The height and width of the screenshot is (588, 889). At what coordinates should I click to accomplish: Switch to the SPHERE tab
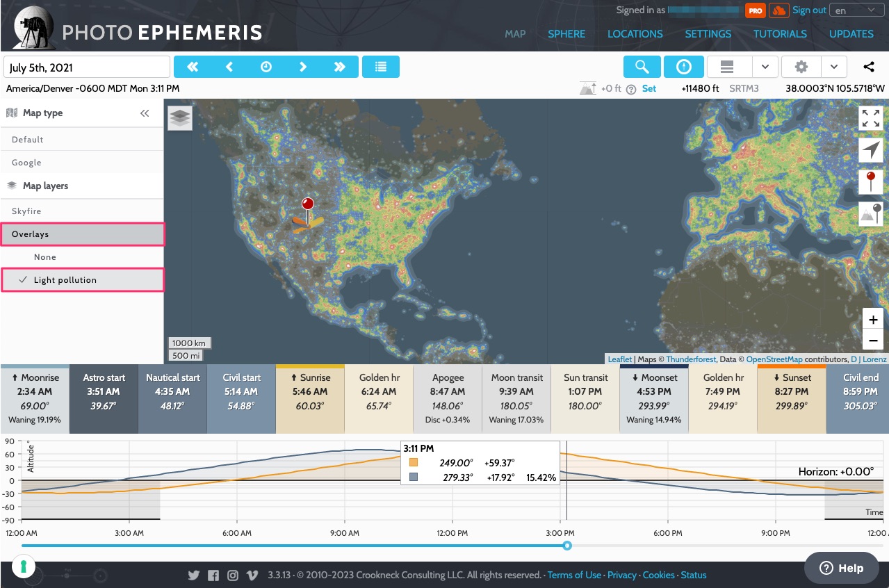coord(566,33)
